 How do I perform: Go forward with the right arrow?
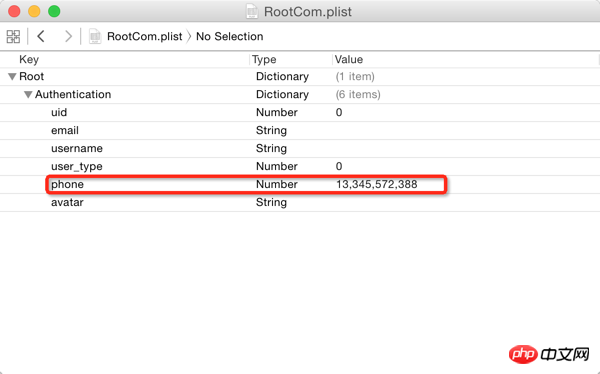(x=68, y=36)
